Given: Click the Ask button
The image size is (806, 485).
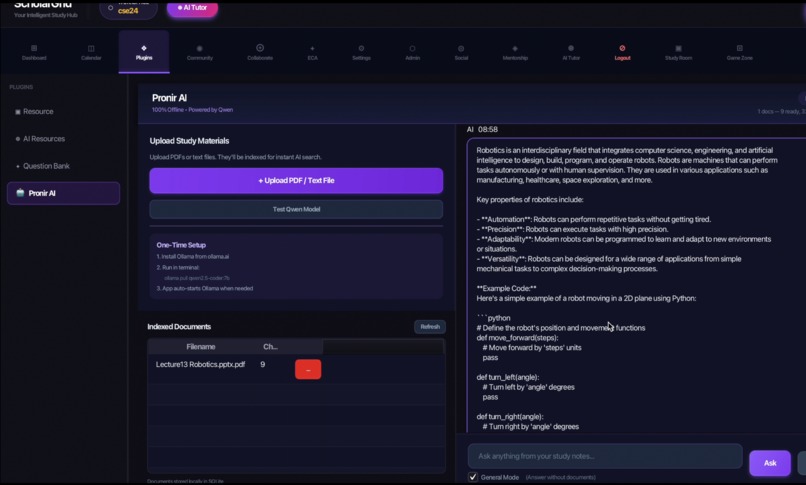Looking at the screenshot, I should [770, 463].
